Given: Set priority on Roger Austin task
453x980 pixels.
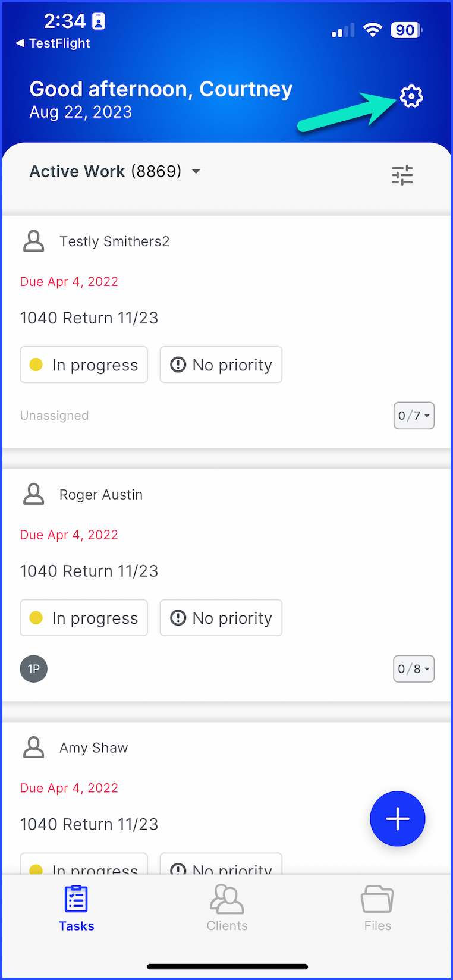Looking at the screenshot, I should point(221,618).
